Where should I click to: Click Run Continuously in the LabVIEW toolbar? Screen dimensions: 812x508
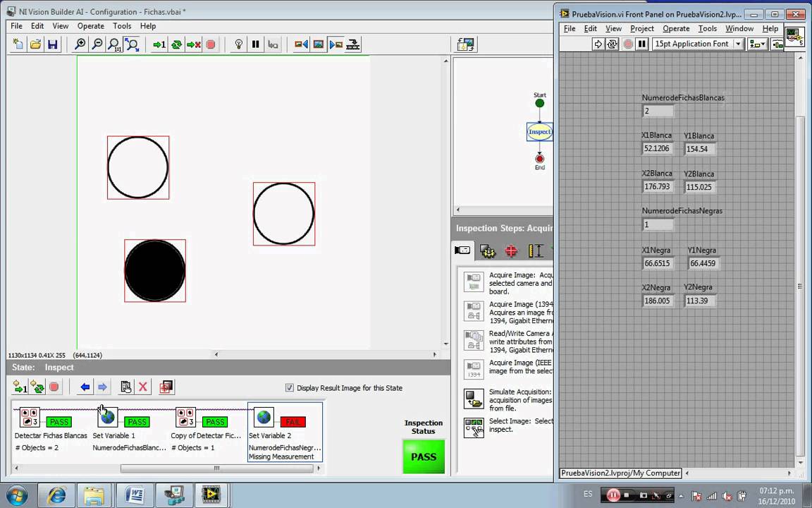click(x=612, y=44)
